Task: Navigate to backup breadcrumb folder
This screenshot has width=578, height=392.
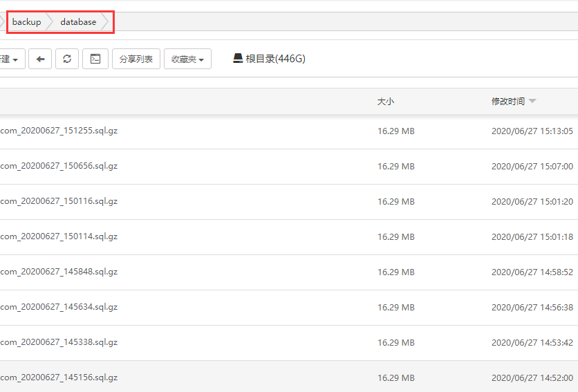Action: coord(26,21)
